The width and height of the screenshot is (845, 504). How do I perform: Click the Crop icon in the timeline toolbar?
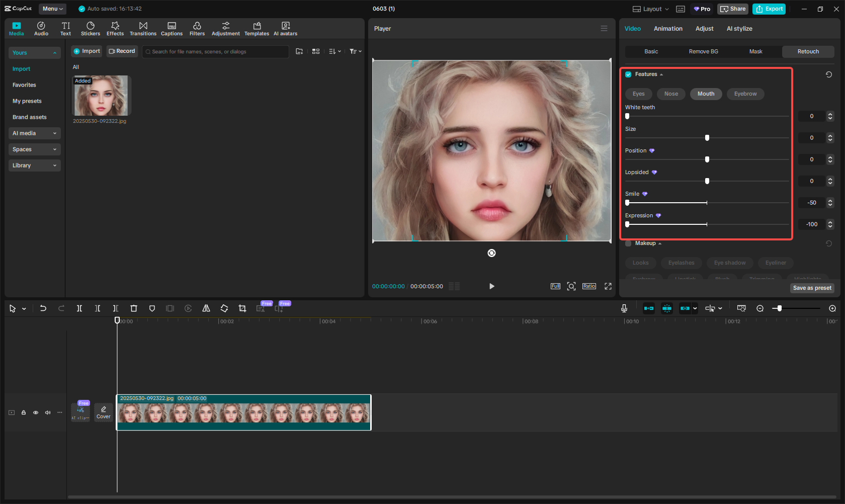(242, 308)
